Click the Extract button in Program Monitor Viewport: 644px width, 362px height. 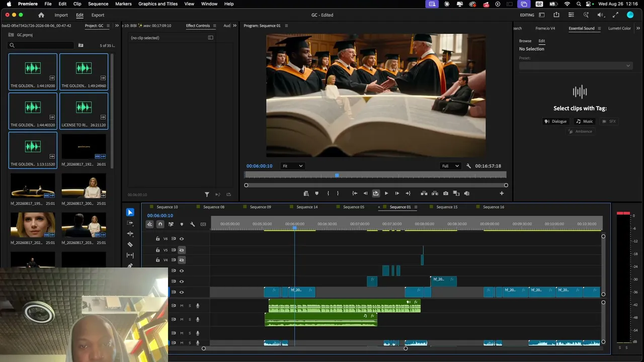click(435, 194)
